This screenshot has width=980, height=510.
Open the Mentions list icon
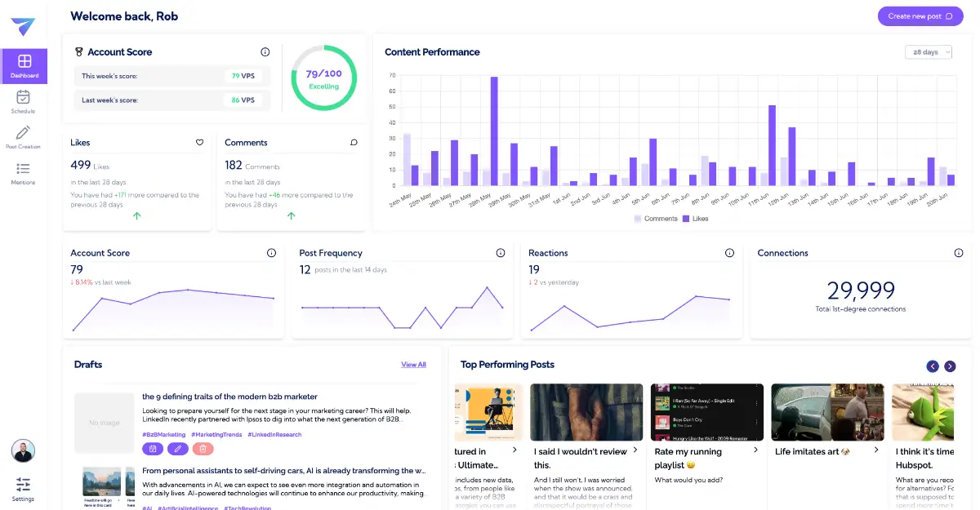pos(23,172)
